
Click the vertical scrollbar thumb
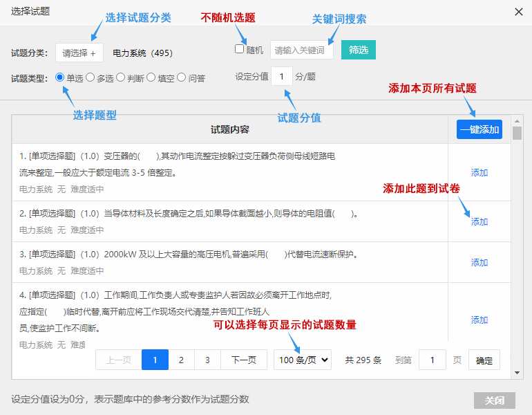[517, 133]
